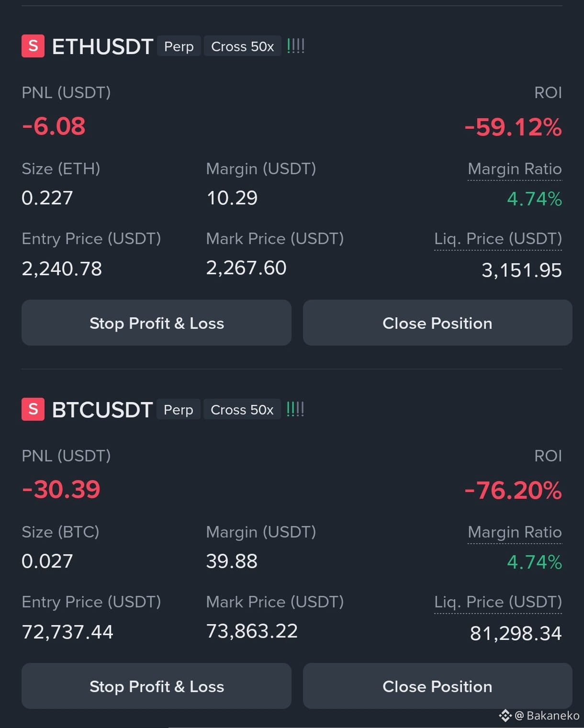584x728 pixels.
Task: Tap the ADL indicator bars on BTCUSDT
Action: point(295,409)
